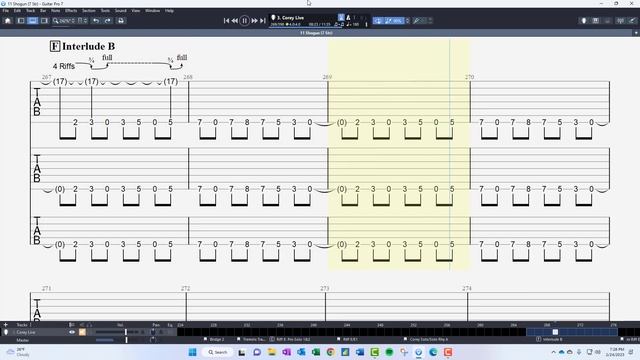
Task: Adjust the Corey Live pan knob
Action: [x=153, y=332]
